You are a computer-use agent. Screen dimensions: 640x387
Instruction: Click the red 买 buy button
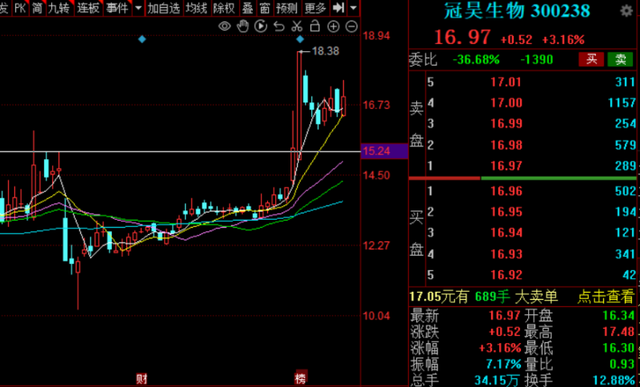point(591,60)
